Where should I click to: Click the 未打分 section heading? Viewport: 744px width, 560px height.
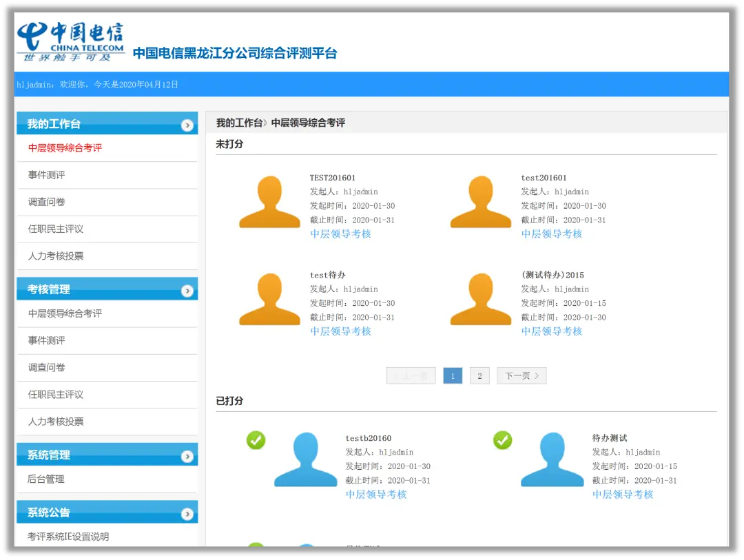(x=229, y=144)
